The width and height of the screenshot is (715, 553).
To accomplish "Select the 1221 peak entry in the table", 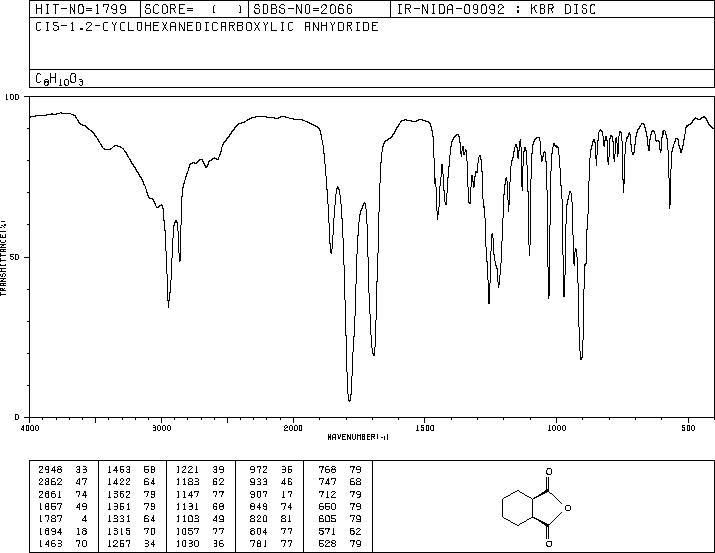I will (200, 470).
